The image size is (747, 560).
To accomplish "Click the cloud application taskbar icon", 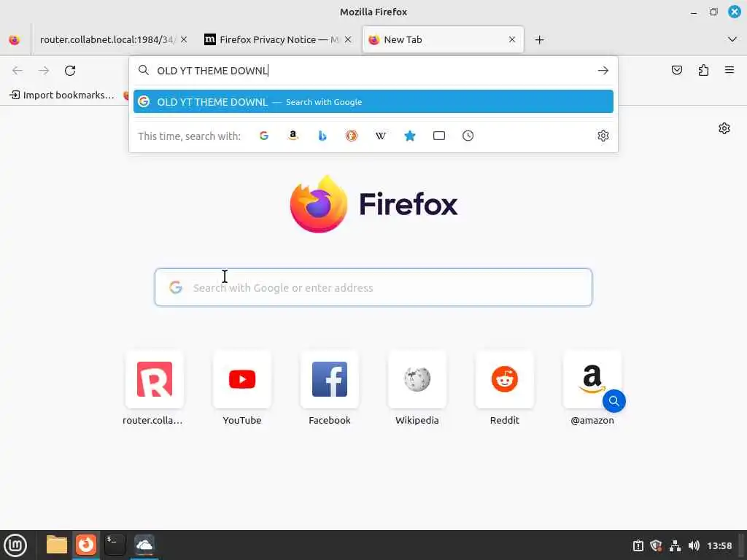I will point(144,545).
